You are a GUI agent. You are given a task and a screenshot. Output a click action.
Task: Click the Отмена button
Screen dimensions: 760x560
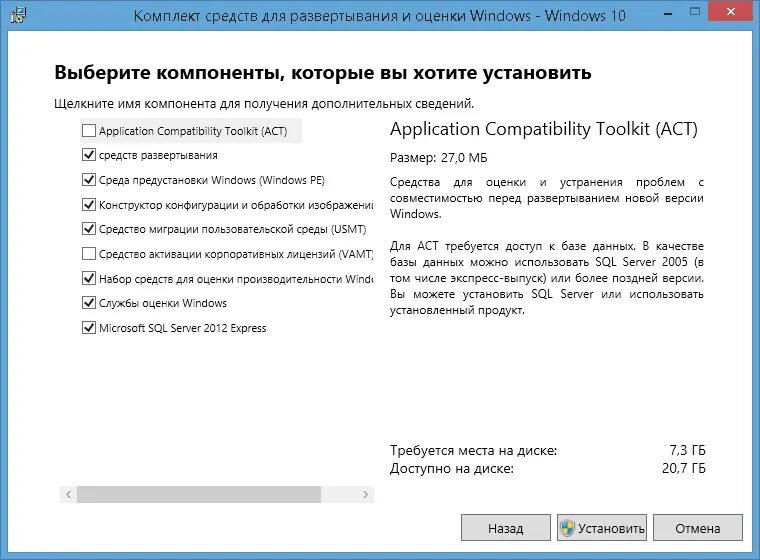click(x=697, y=528)
